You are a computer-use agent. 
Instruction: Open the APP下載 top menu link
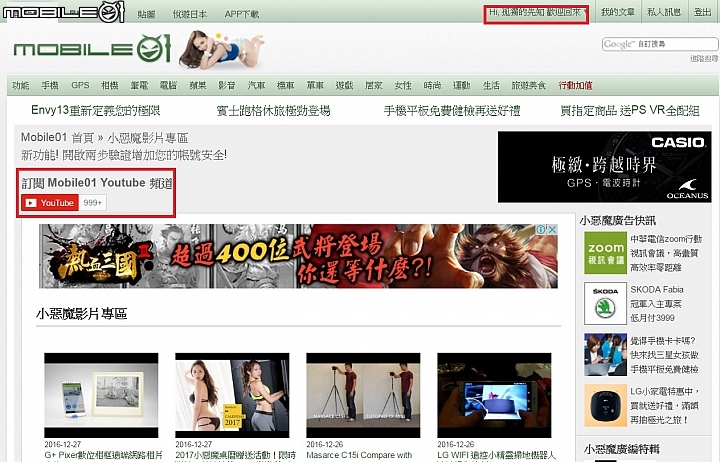pos(242,14)
